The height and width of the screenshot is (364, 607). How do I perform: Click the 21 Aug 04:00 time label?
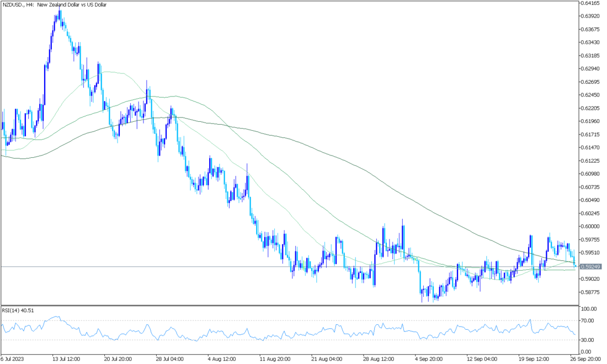[326, 359]
